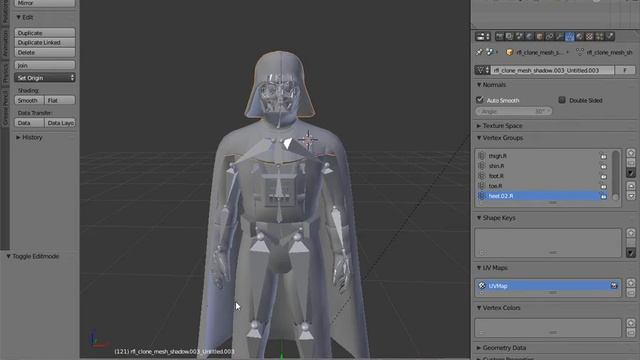Viewport: 640px width, 360px height.
Task: Apply Smooth shading
Action: 29,100
